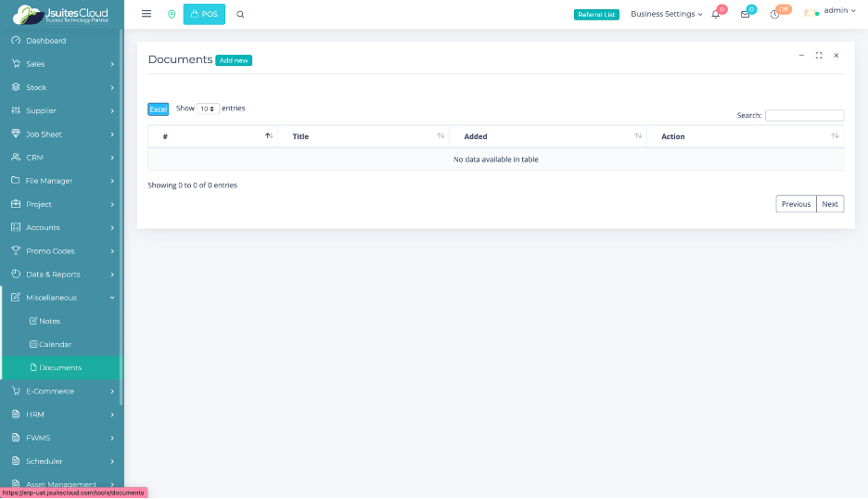The width and height of the screenshot is (868, 499).
Task: Open the notifications bell icon
Action: point(716,14)
